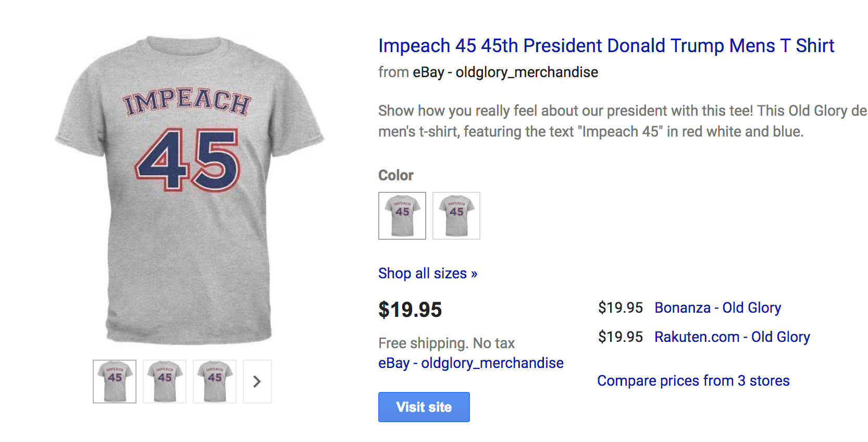Click the large gray t-shirt product image
The height and width of the screenshot is (442, 868).
[190, 190]
